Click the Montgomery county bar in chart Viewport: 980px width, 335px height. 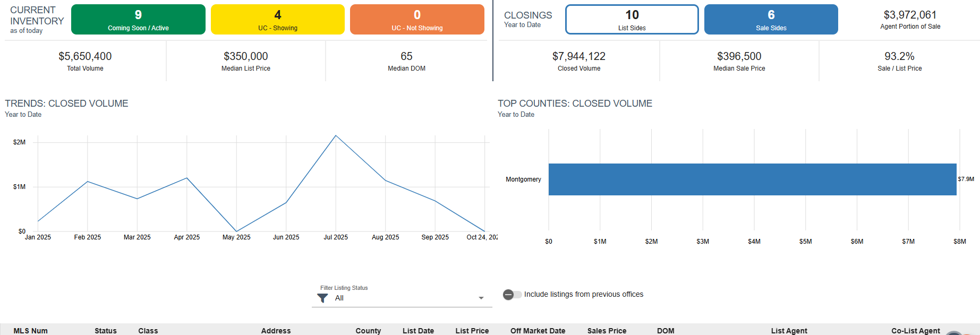coord(752,179)
